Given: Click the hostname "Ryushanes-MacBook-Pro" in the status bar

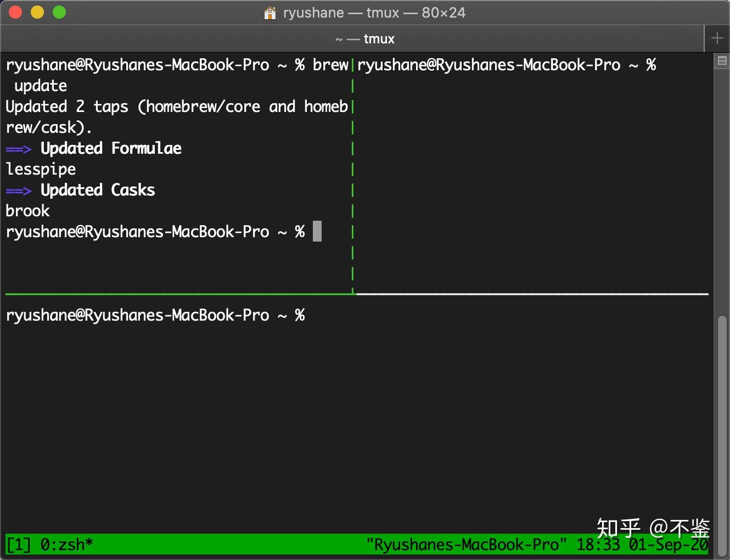Looking at the screenshot, I should point(467,544).
